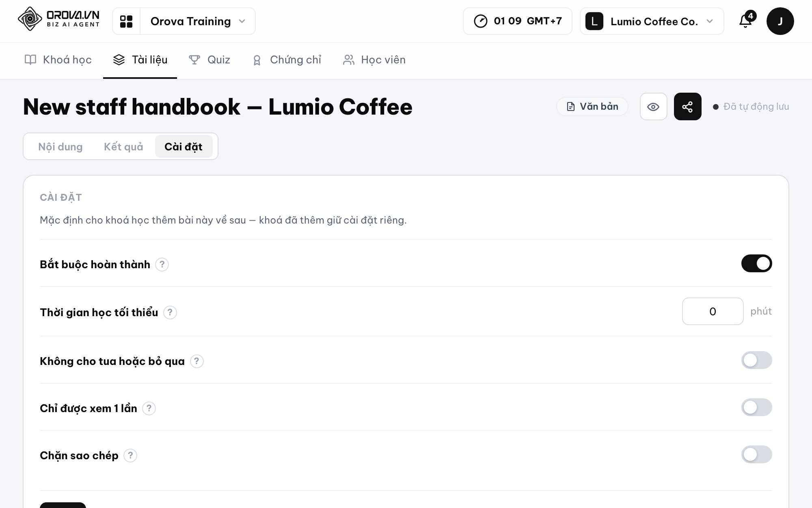Disable the Bắt buộc hoàn thành toggle

coord(756,263)
